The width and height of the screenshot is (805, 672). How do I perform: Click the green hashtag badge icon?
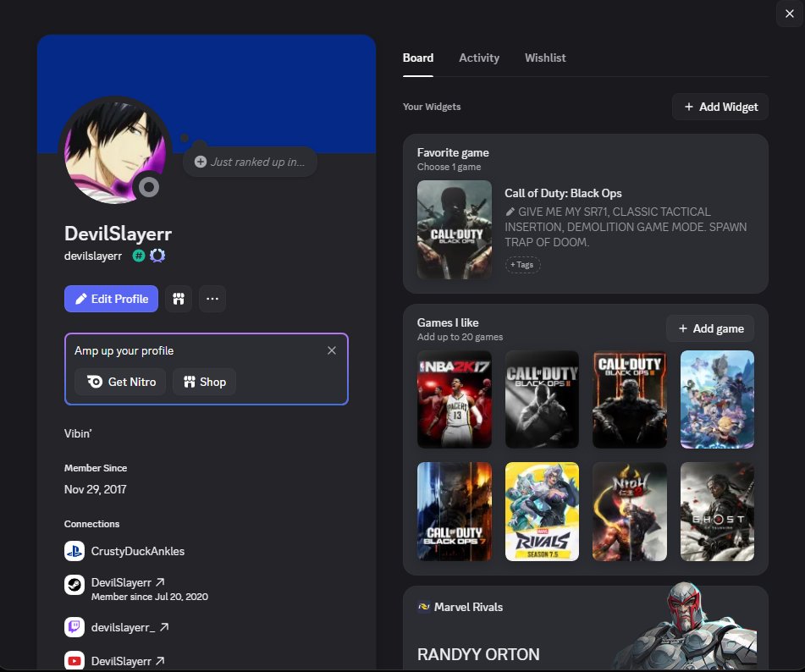(139, 256)
